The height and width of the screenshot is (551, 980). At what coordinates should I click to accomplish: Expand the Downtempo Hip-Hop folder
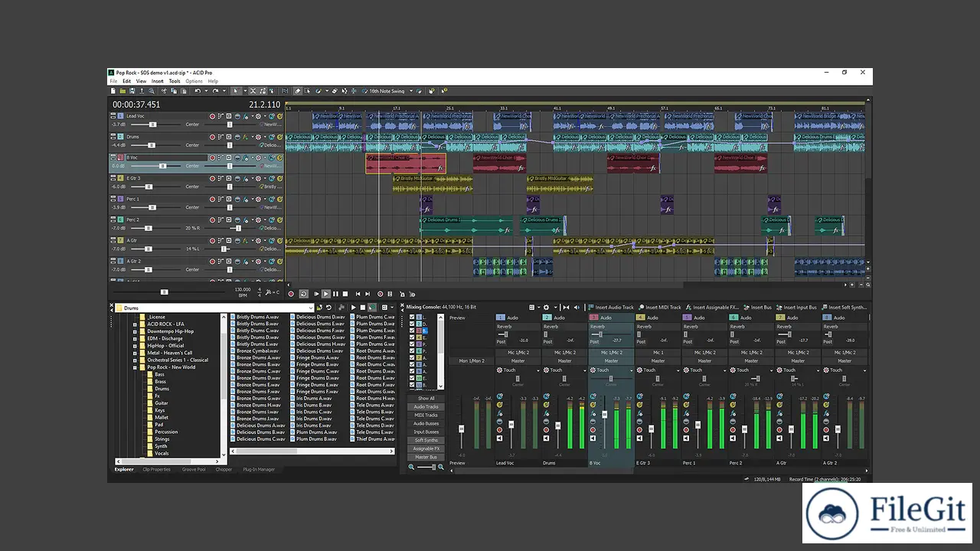(135, 331)
